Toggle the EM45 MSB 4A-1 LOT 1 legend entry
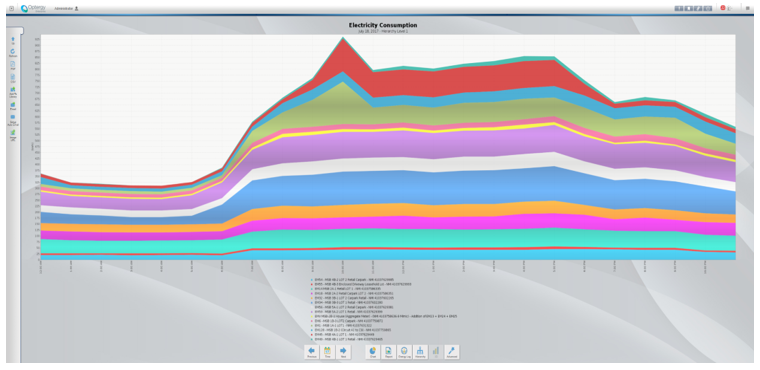 [343, 335]
